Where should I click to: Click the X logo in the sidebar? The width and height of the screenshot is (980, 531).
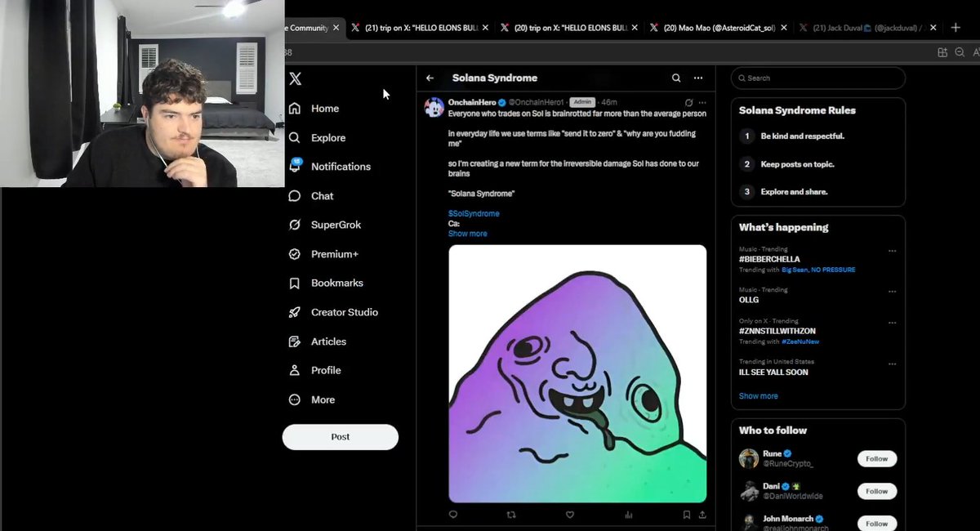click(295, 78)
